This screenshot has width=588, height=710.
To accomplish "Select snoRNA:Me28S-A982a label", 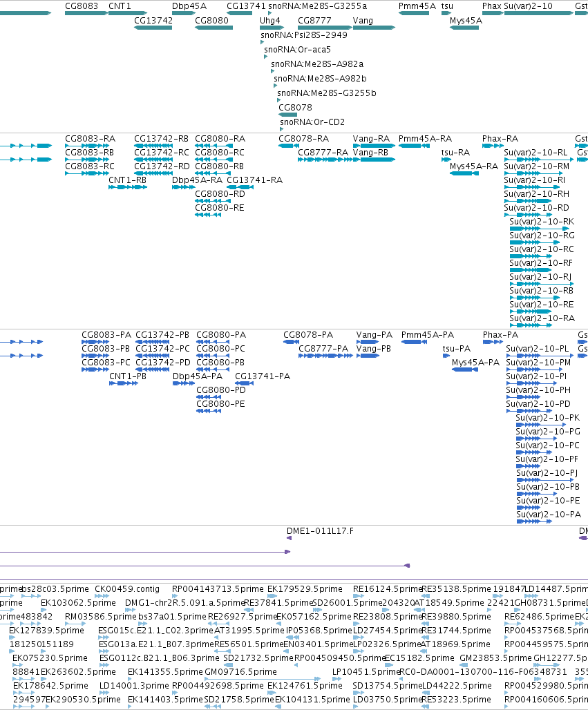I will click(x=317, y=64).
